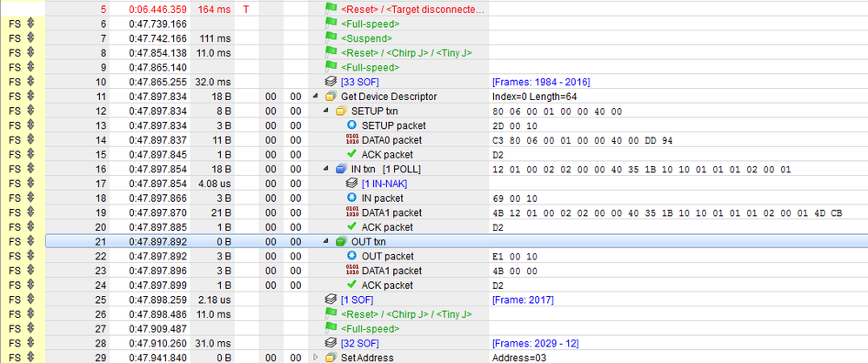Click the stack icon beside [1 SOF]

click(331, 299)
